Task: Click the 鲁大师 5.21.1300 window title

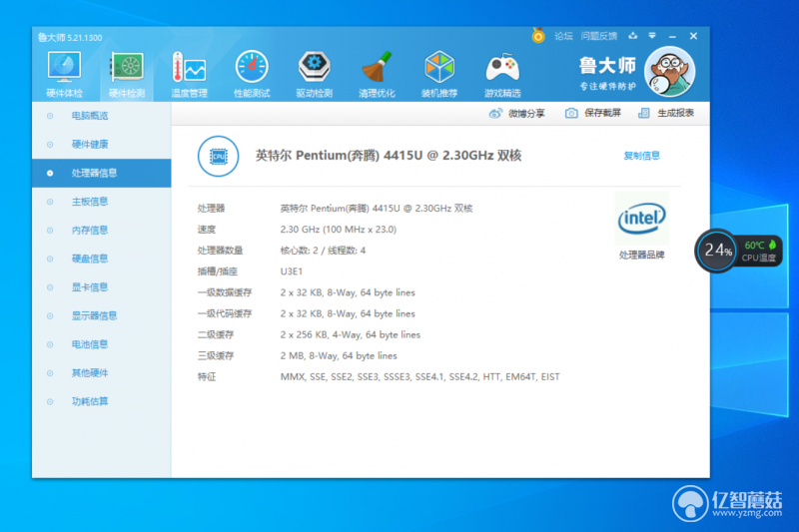Action: click(70, 37)
